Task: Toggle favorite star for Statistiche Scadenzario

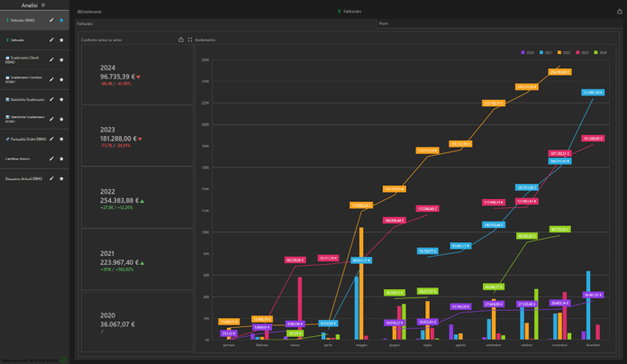Action: [x=61, y=99]
